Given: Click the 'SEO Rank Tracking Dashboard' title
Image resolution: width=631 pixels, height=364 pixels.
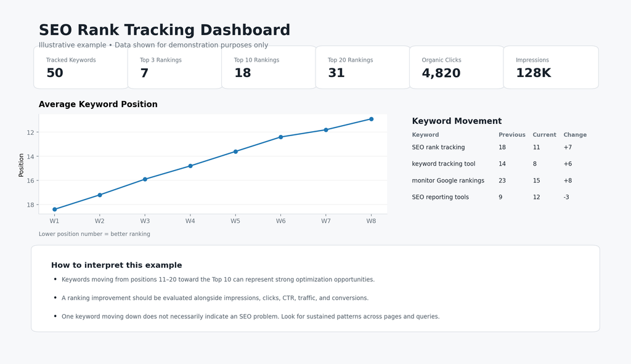Looking at the screenshot, I should click(x=164, y=30).
